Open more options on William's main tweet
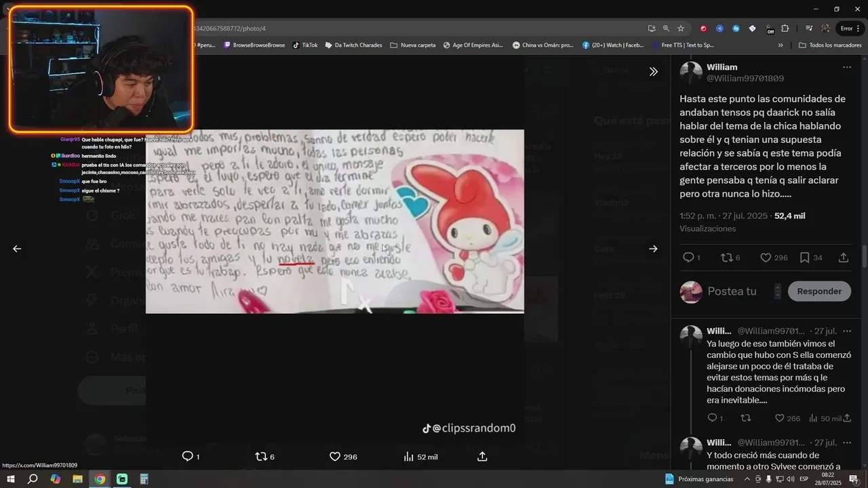Screen dimensions: 868x488 [846, 67]
